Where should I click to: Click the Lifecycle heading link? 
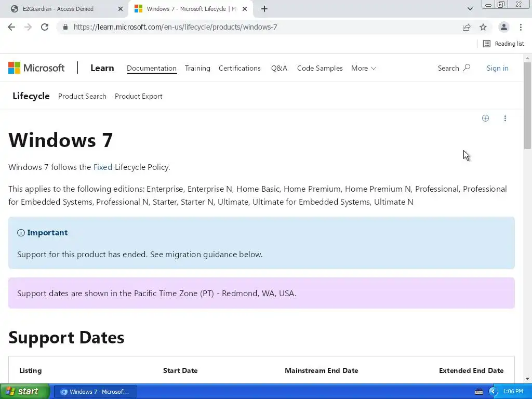(31, 96)
